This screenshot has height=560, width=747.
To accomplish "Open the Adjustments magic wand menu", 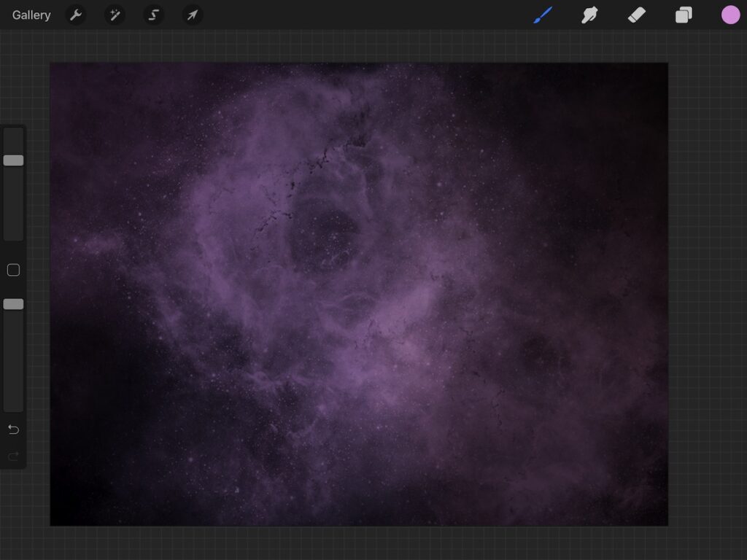I will 115,15.
